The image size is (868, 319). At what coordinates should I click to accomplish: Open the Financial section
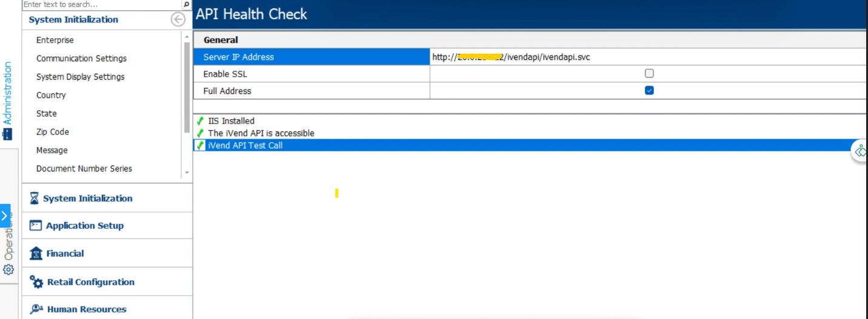coord(107,254)
